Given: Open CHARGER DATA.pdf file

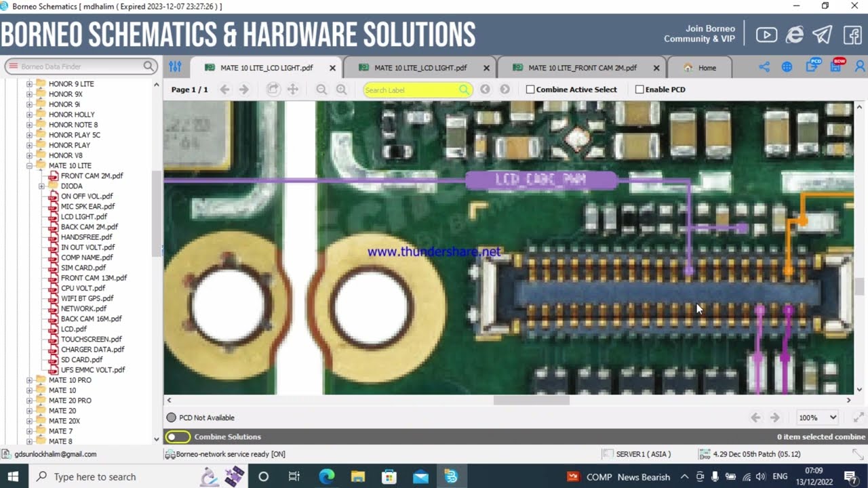Looking at the screenshot, I should coord(92,350).
